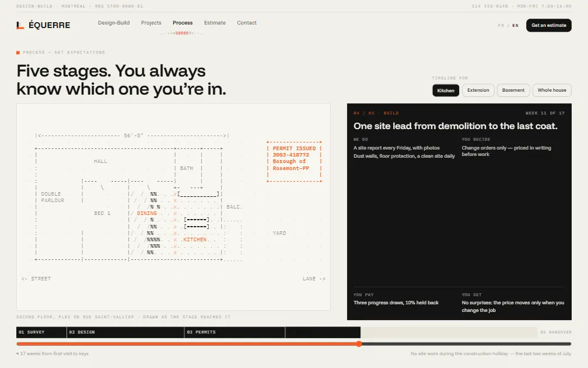Click the '04 / 05 · BUILD' stage label
Image resolution: width=588 pixels, height=368 pixels.
pos(376,113)
